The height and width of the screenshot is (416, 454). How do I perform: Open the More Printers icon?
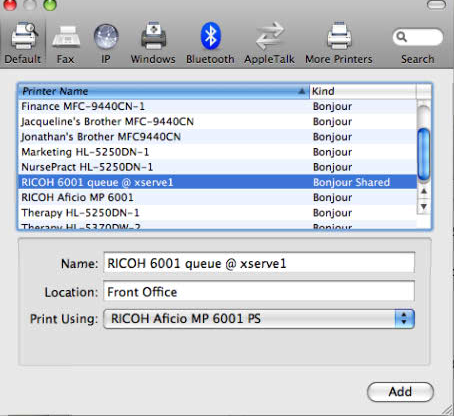point(339,36)
